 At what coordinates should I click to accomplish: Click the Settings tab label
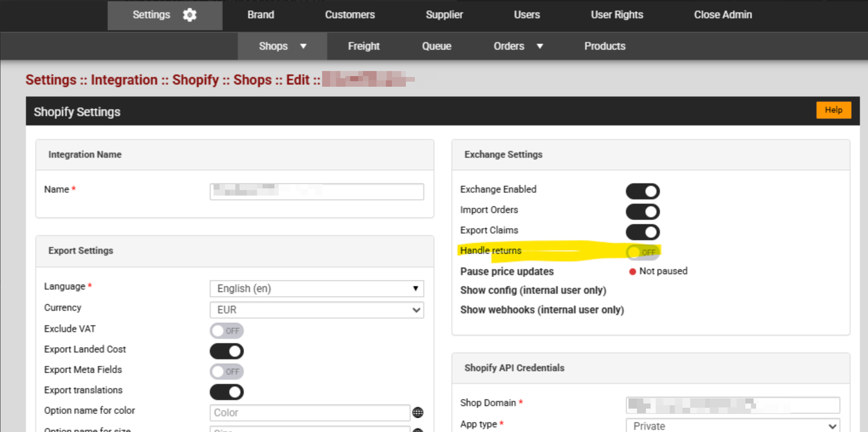point(151,15)
